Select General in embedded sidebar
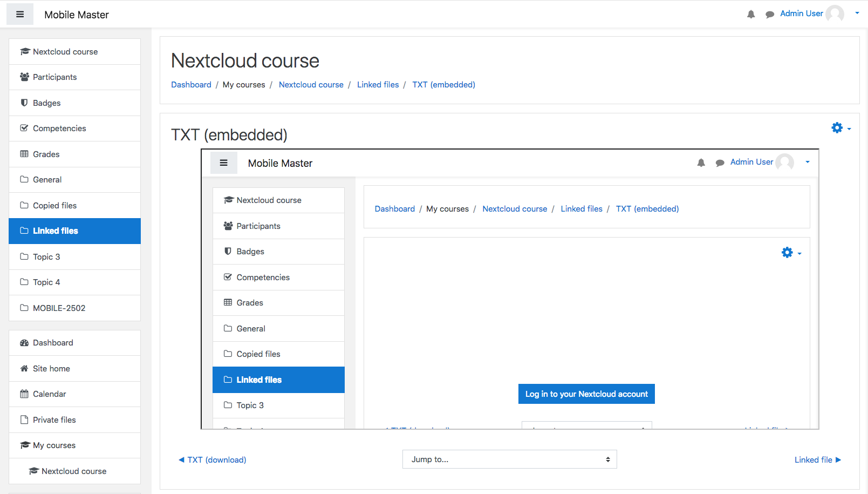 [278, 329]
